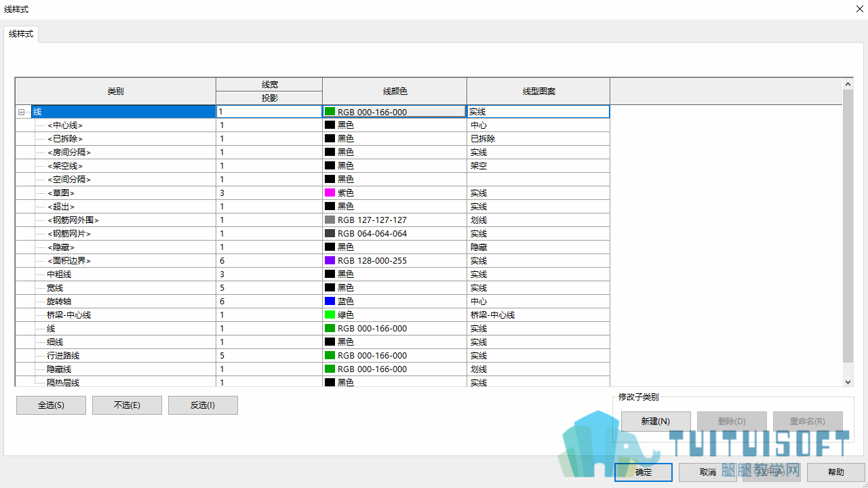This screenshot has height=488, width=868.
Task: Select the 隐藏线 category row
Action: coord(59,369)
